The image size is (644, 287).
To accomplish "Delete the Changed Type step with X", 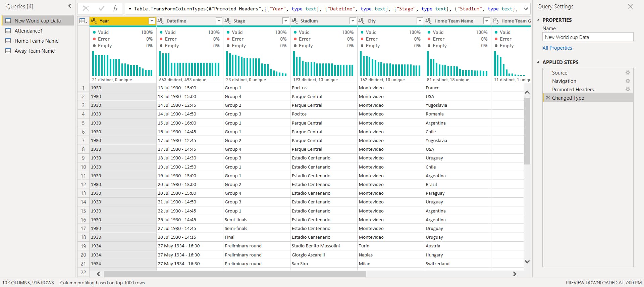I will [548, 98].
